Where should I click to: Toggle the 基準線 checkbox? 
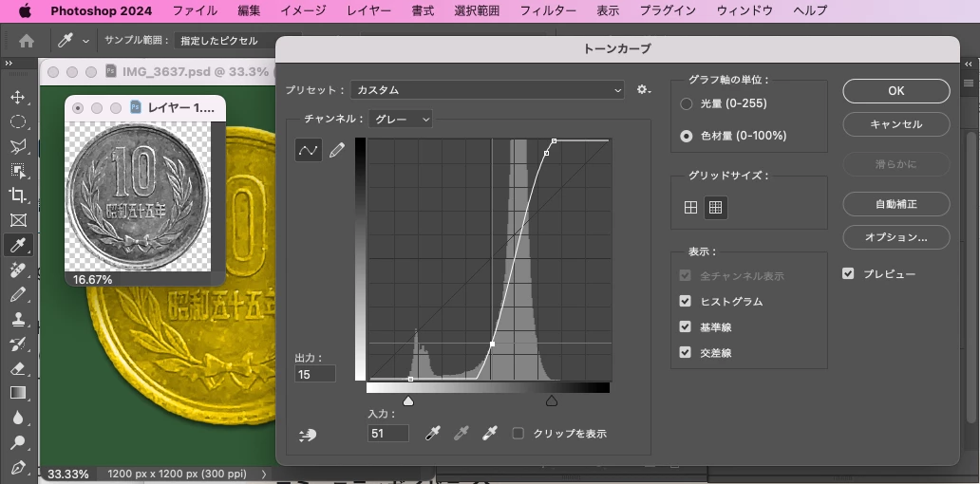click(x=686, y=326)
